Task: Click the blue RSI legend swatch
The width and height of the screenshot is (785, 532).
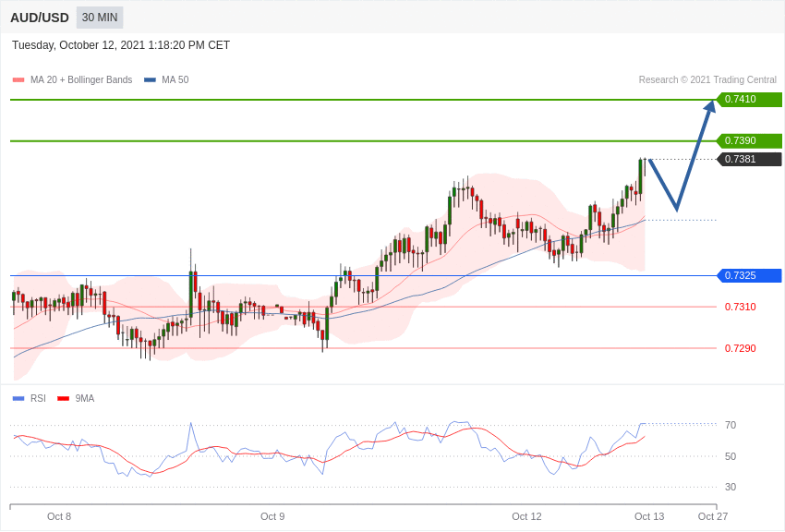Action: [18, 398]
